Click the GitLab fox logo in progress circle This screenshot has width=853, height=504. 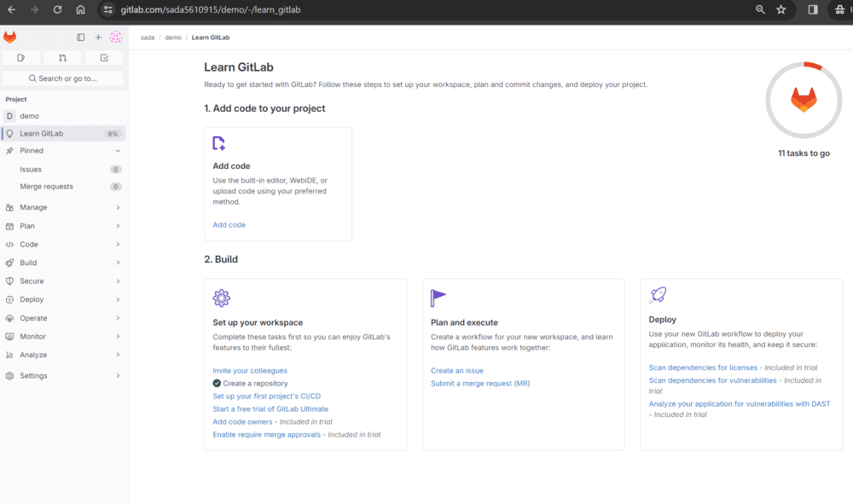pos(804,100)
